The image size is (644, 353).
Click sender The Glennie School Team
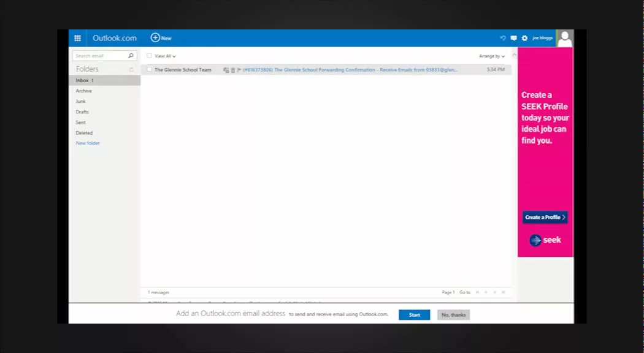tap(183, 70)
